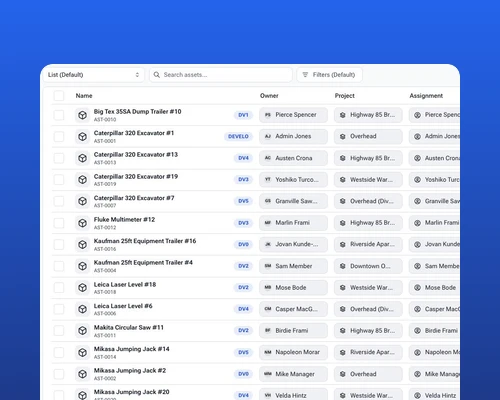
Task: Focus the Search assets field
Action: [221, 75]
